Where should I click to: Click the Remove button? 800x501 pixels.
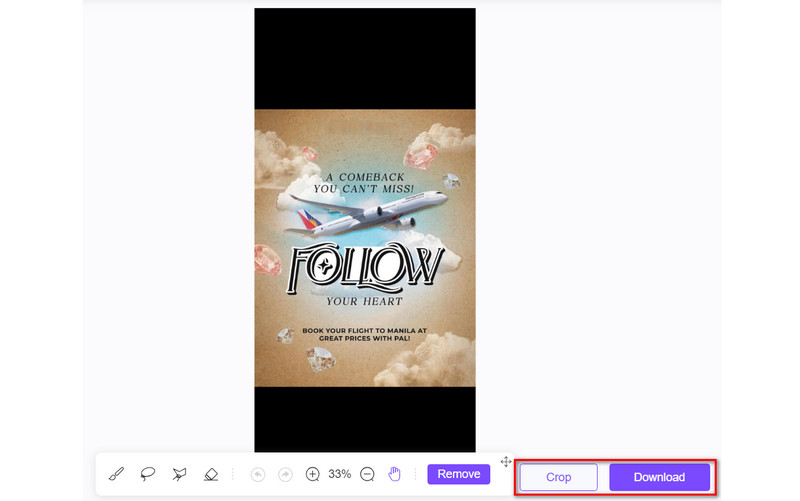[x=459, y=474]
